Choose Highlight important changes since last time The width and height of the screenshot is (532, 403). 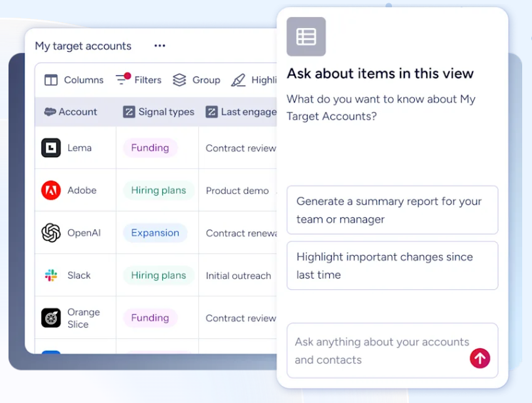[x=392, y=266]
